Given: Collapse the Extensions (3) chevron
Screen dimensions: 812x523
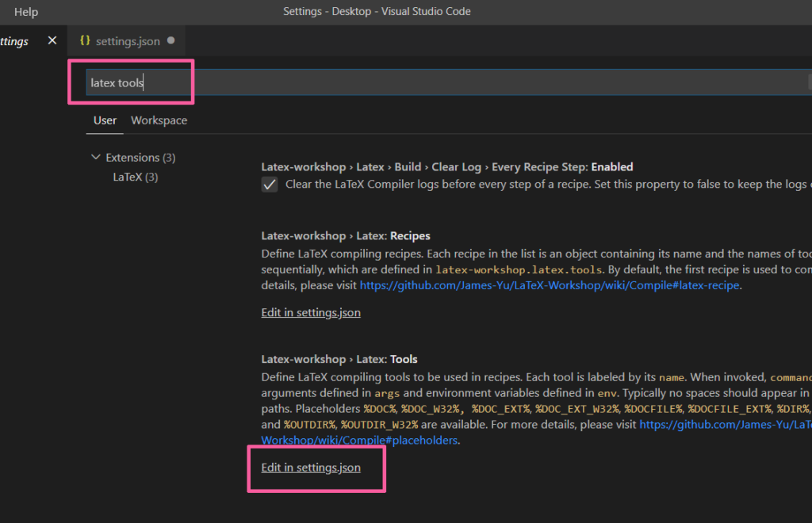Looking at the screenshot, I should pyautogui.click(x=96, y=157).
